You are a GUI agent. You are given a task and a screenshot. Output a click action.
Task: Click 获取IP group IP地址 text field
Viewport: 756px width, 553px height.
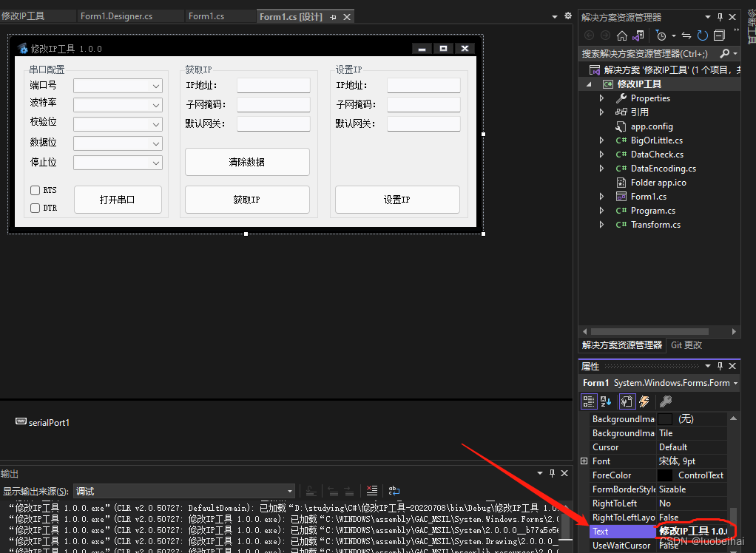274,85
